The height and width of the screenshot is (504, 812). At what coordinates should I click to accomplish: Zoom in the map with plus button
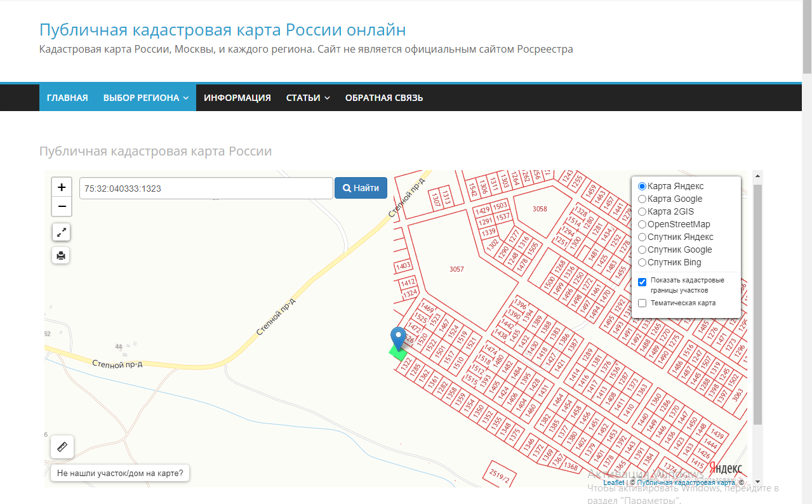(x=61, y=187)
